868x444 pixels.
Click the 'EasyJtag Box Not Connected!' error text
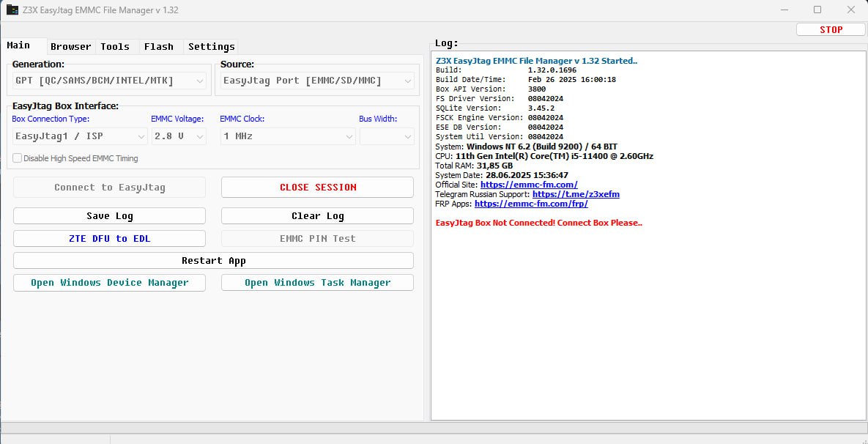[538, 223]
